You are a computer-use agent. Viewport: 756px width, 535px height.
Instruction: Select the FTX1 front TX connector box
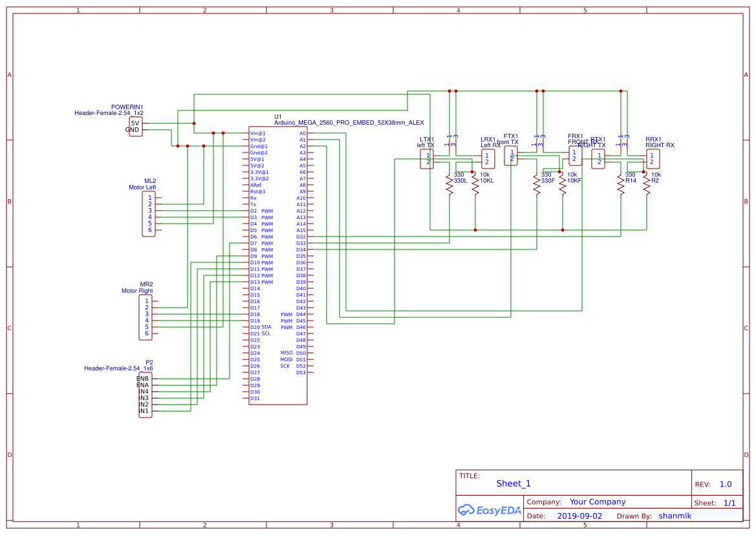tap(511, 156)
